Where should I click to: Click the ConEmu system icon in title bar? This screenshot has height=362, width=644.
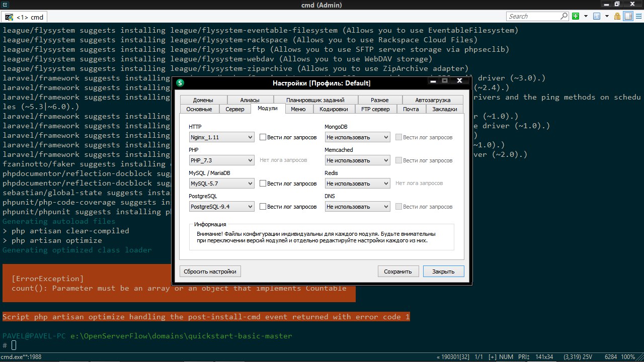pyautogui.click(x=5, y=5)
